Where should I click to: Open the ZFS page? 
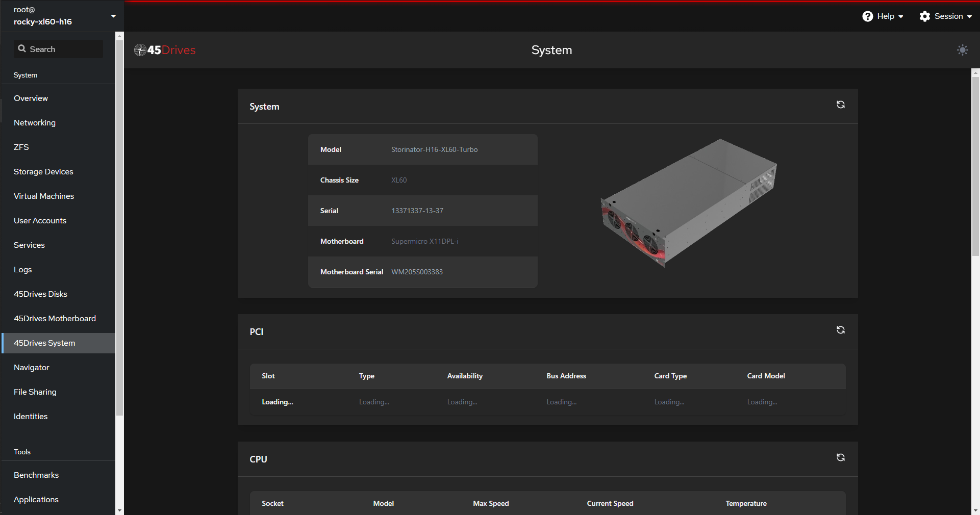(59, 147)
